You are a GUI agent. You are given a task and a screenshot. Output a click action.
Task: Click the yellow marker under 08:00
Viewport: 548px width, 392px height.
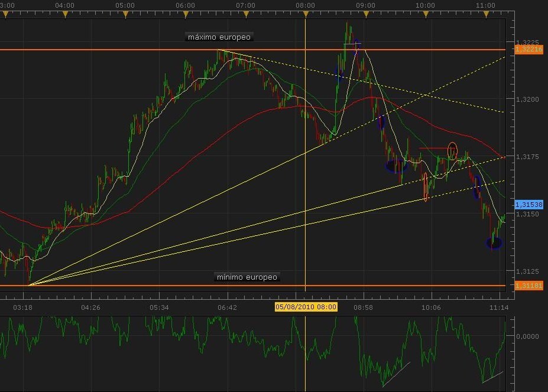[x=306, y=14]
